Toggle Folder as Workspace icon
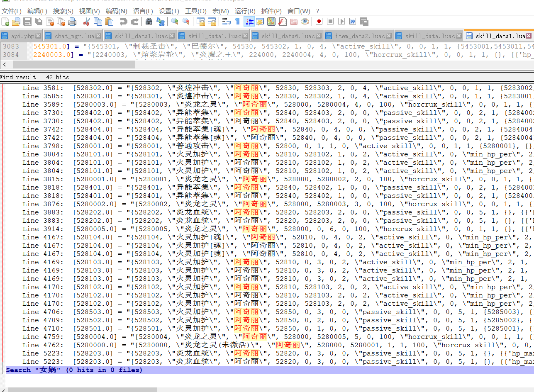Screen dimensions: 534x392 (x=294, y=22)
